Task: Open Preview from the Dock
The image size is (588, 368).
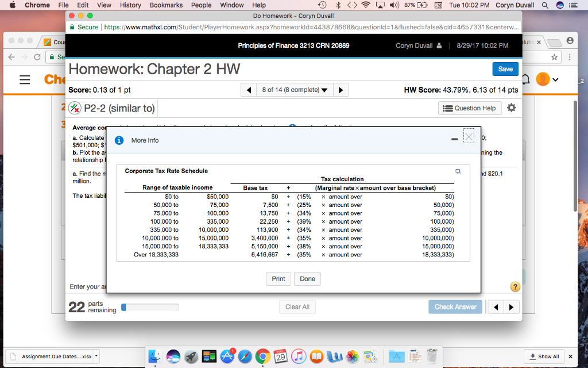Action: (x=370, y=356)
